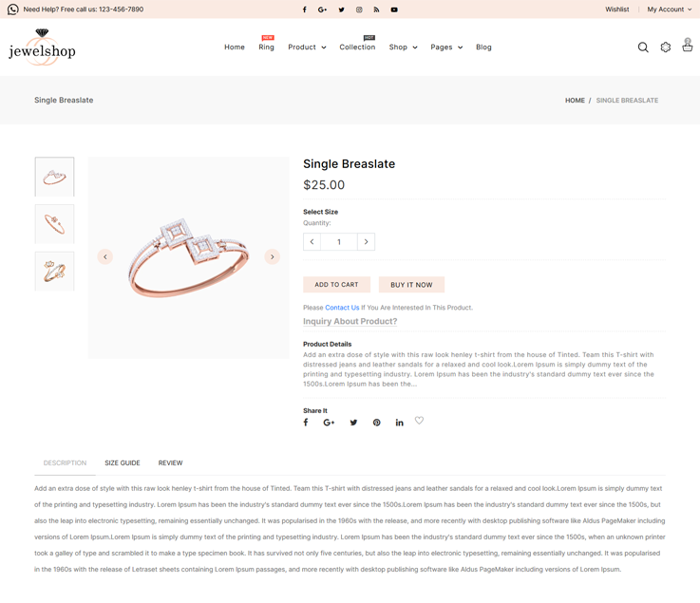Increase quantity with right arrow
Screen dimensions: 700x603
(x=366, y=242)
